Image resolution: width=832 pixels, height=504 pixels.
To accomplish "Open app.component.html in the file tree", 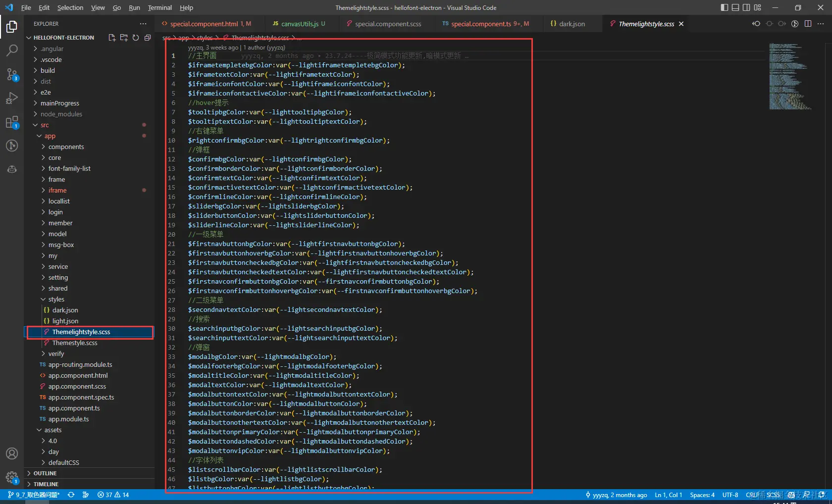I will tap(78, 375).
